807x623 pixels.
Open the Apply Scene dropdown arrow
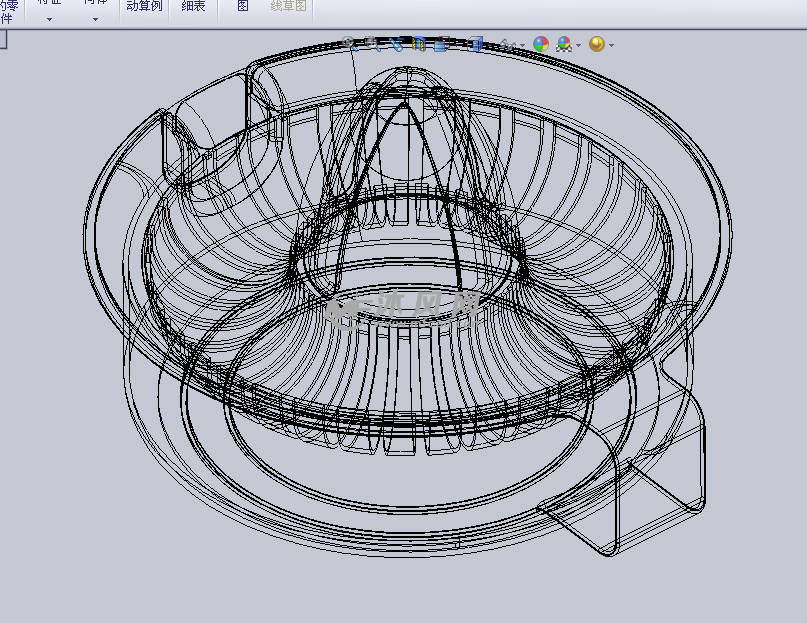pyautogui.click(x=577, y=43)
